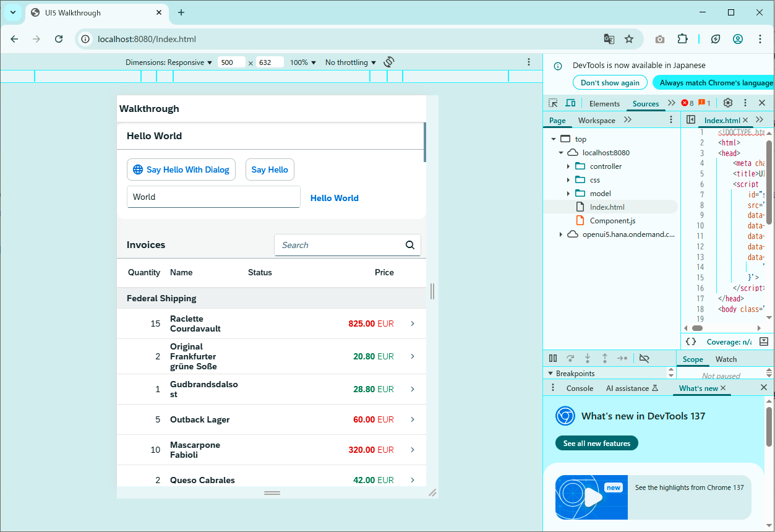The image size is (775, 532).
Task: Open the AI assistance drawer tab
Action: [632, 388]
